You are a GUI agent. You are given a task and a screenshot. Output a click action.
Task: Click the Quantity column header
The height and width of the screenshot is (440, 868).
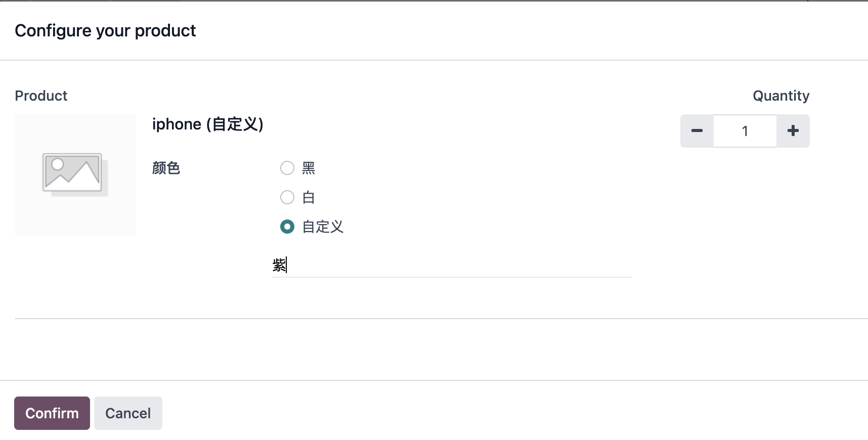781,96
